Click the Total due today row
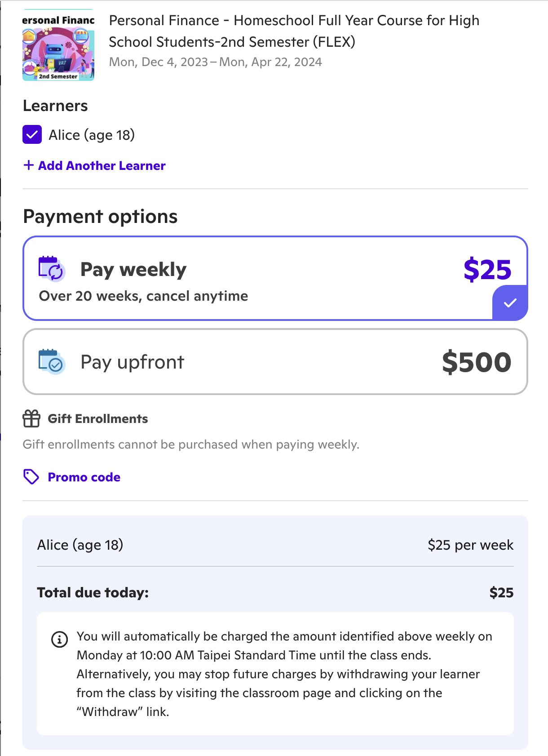This screenshot has height=756, width=548. pyautogui.click(x=275, y=592)
